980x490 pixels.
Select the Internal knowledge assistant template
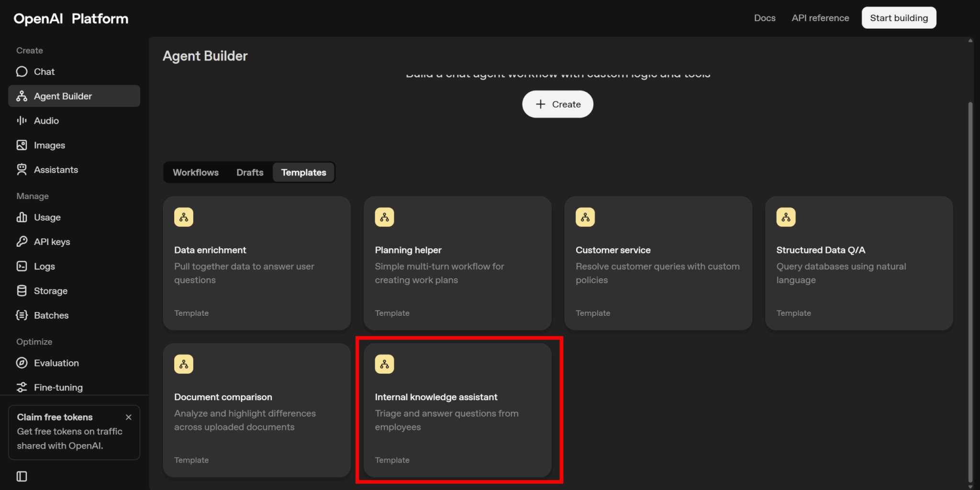pyautogui.click(x=457, y=410)
